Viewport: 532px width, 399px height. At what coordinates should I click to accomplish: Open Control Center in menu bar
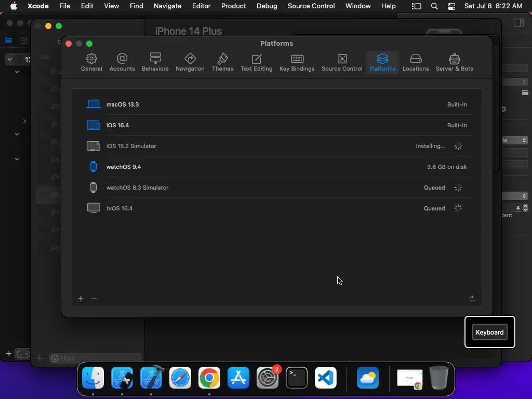(x=451, y=6)
